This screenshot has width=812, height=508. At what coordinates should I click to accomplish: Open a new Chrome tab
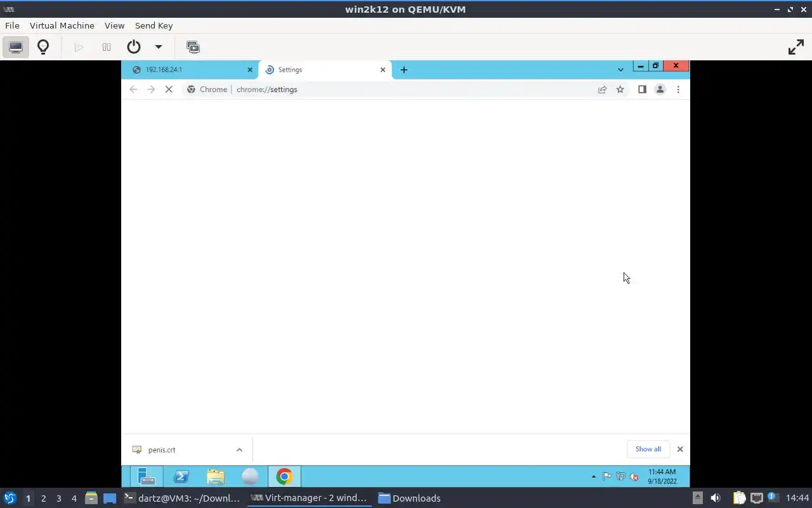click(403, 70)
